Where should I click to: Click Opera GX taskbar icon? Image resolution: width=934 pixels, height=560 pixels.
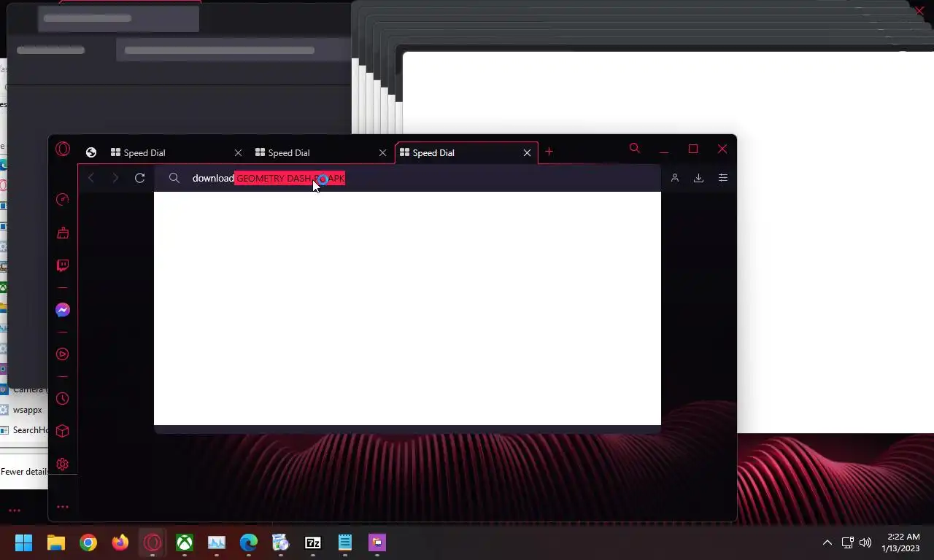(153, 542)
